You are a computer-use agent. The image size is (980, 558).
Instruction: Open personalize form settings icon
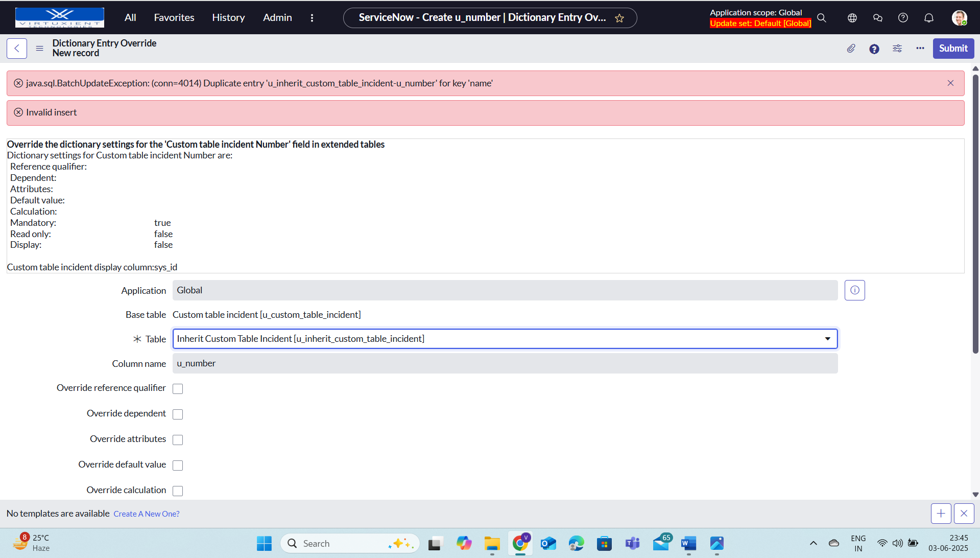(x=897, y=49)
